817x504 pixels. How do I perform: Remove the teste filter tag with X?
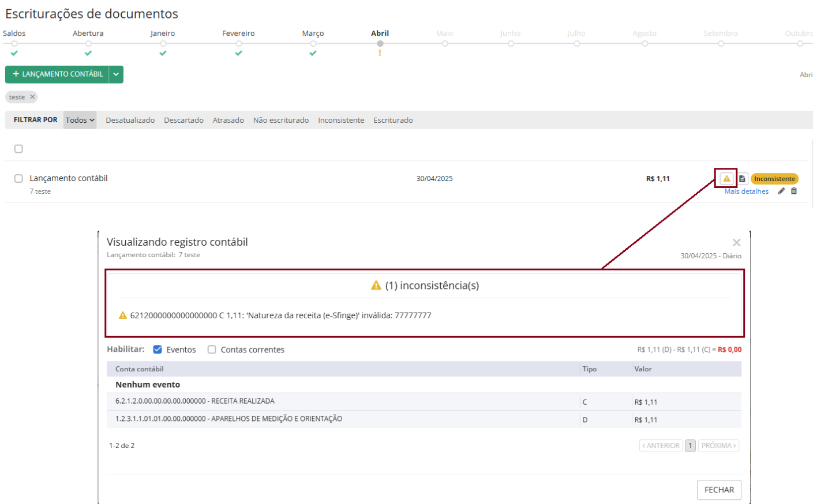(32, 97)
